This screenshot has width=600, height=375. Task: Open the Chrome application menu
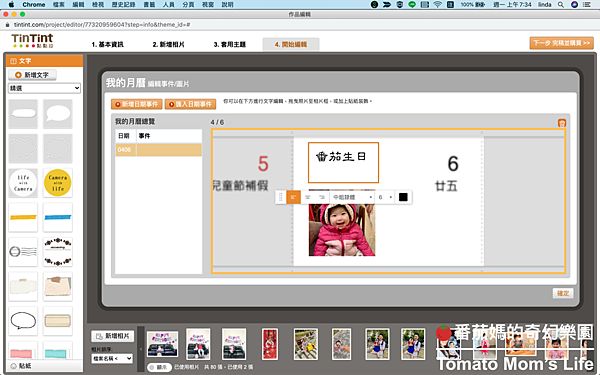[x=34, y=5]
